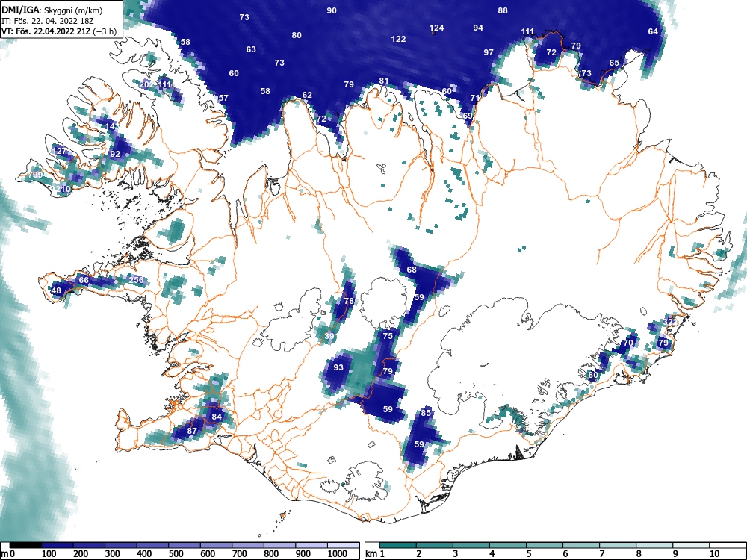Click the 75 value on the map

388,336
